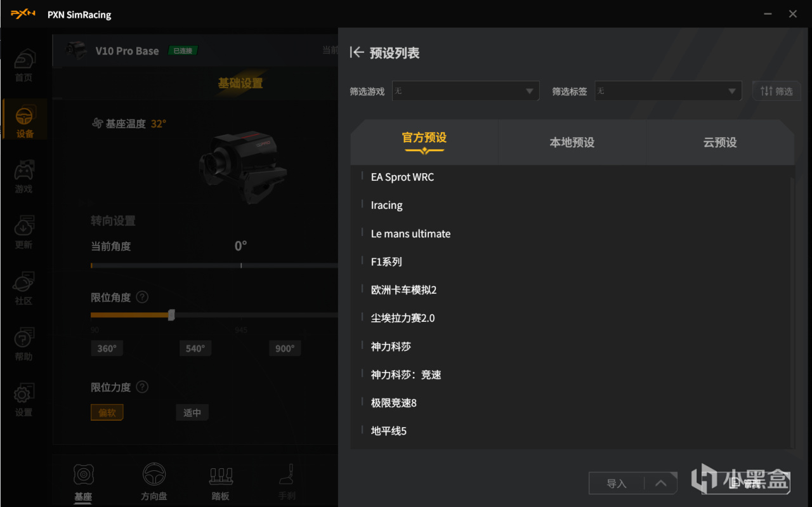Click the help icon next to 限位力度
The image size is (812, 507).
point(143,386)
